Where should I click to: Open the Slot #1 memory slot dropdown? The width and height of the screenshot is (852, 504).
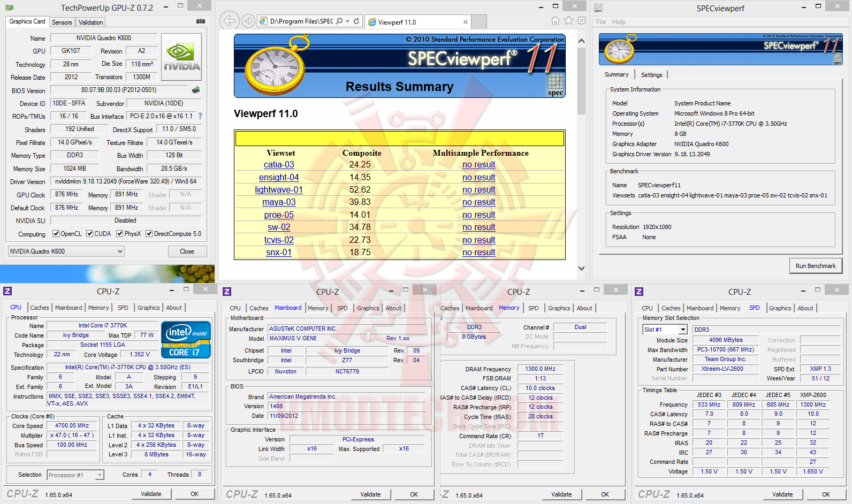click(665, 330)
